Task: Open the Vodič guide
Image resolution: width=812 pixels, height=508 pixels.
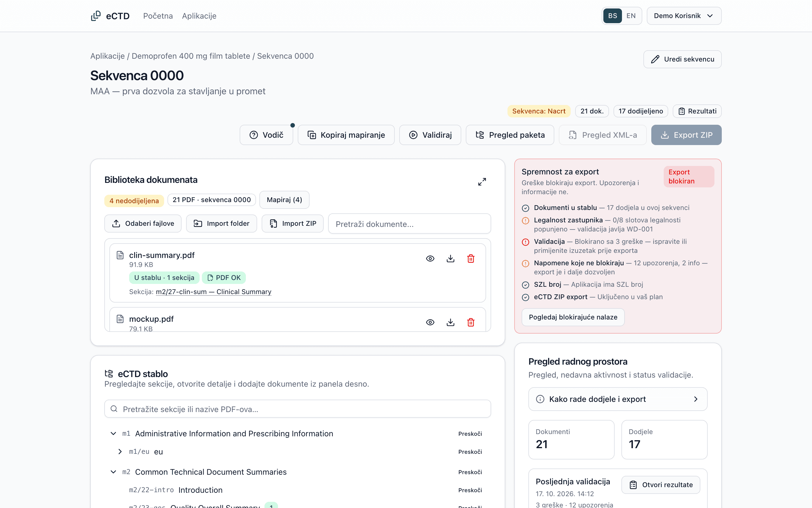Action: 266,135
